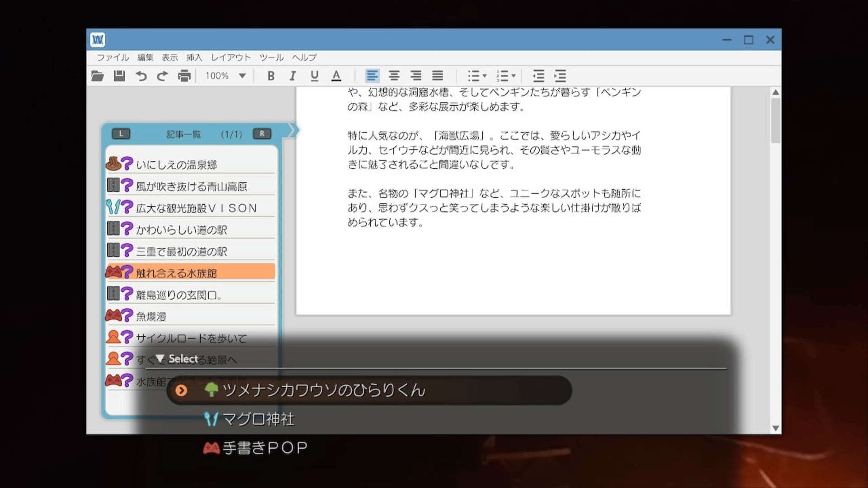This screenshot has width=868, height=488.
Task: Open the 100% zoom dropdown
Action: 242,76
